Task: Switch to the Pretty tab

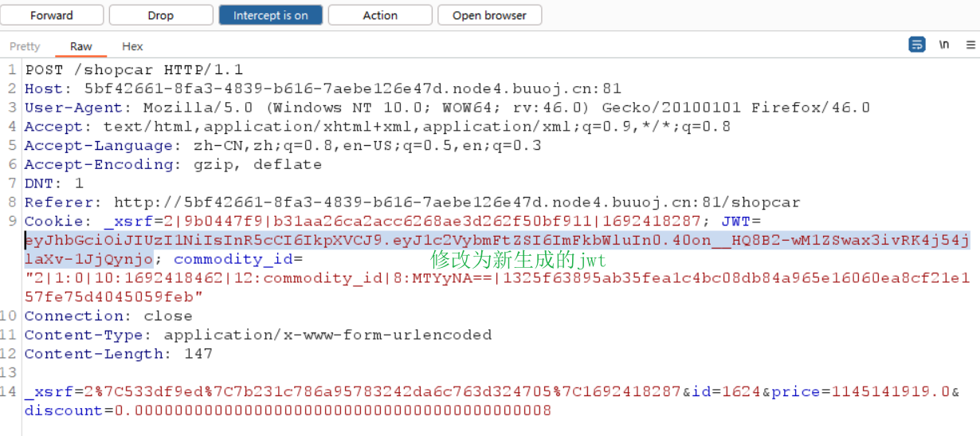Action: tap(25, 46)
